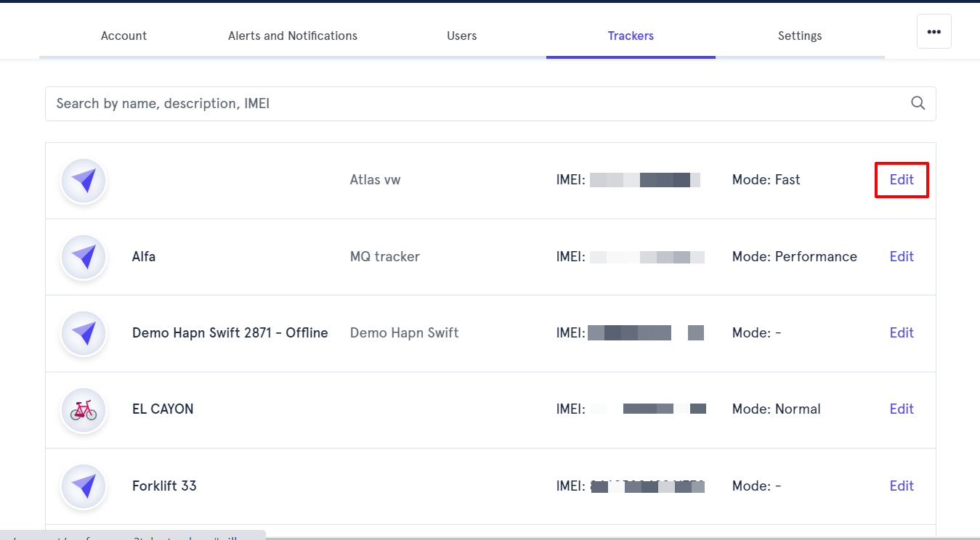
Task: Click the Mode: Performance label for Alfa
Action: (795, 256)
